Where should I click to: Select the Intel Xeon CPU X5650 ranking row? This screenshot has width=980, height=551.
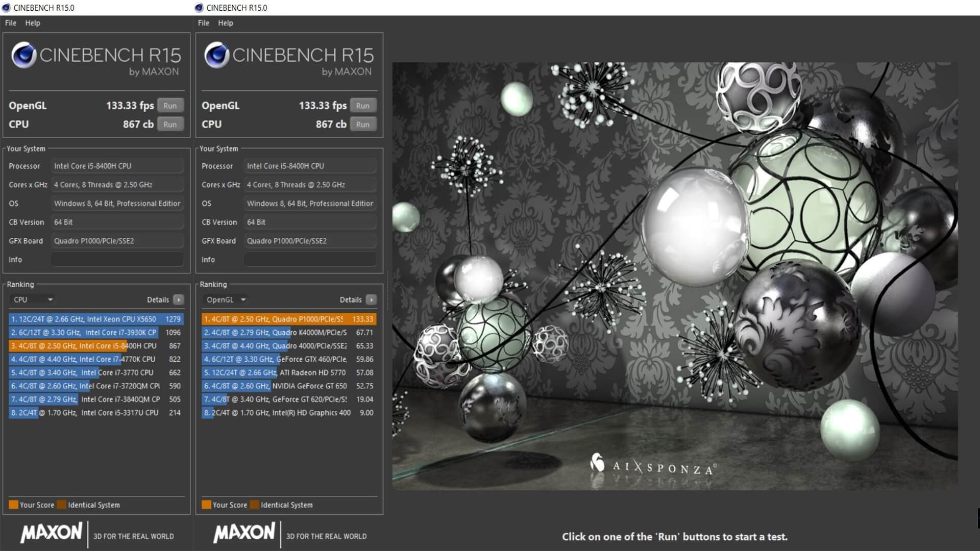coord(96,319)
